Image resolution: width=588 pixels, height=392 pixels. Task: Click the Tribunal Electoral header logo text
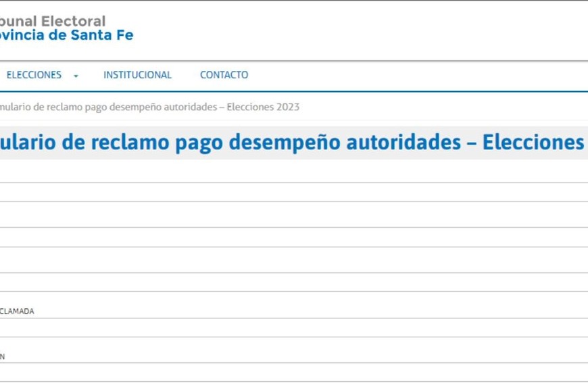(x=53, y=22)
